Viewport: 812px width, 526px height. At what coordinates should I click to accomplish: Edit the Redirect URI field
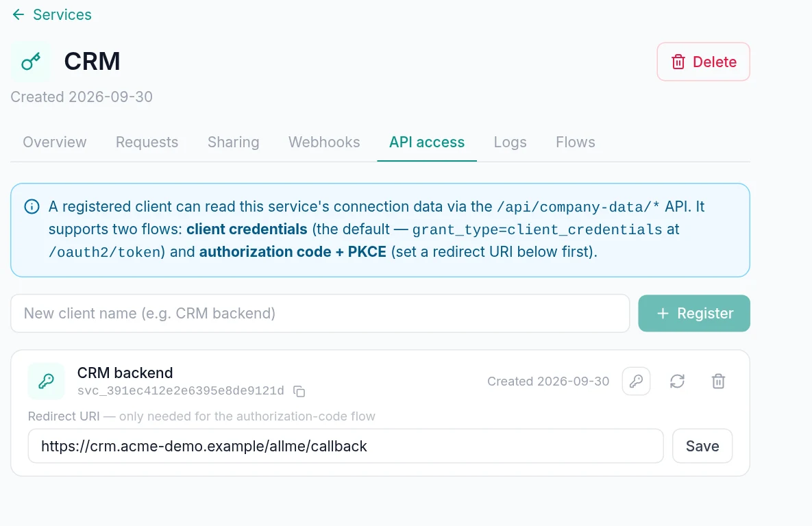[x=346, y=446]
